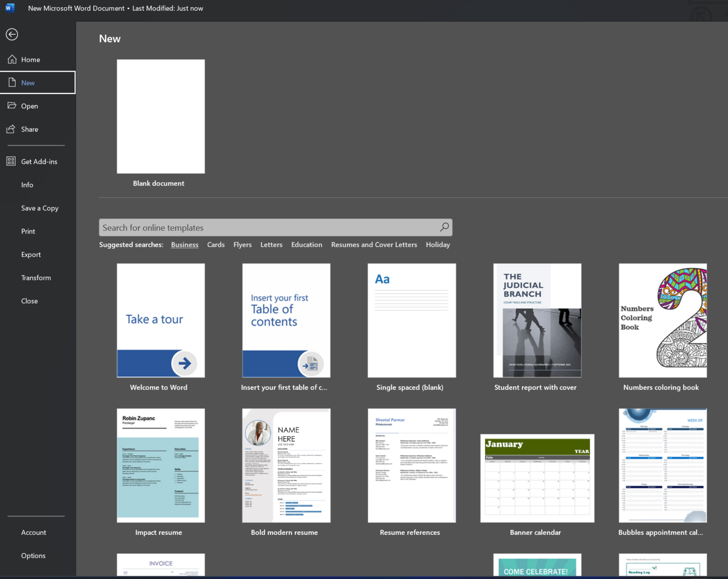This screenshot has width=728, height=579.
Task: Create a Blank document
Action: click(x=161, y=117)
